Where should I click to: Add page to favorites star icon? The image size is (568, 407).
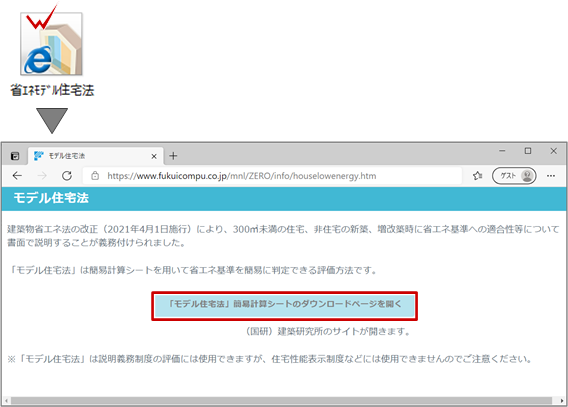(x=477, y=176)
